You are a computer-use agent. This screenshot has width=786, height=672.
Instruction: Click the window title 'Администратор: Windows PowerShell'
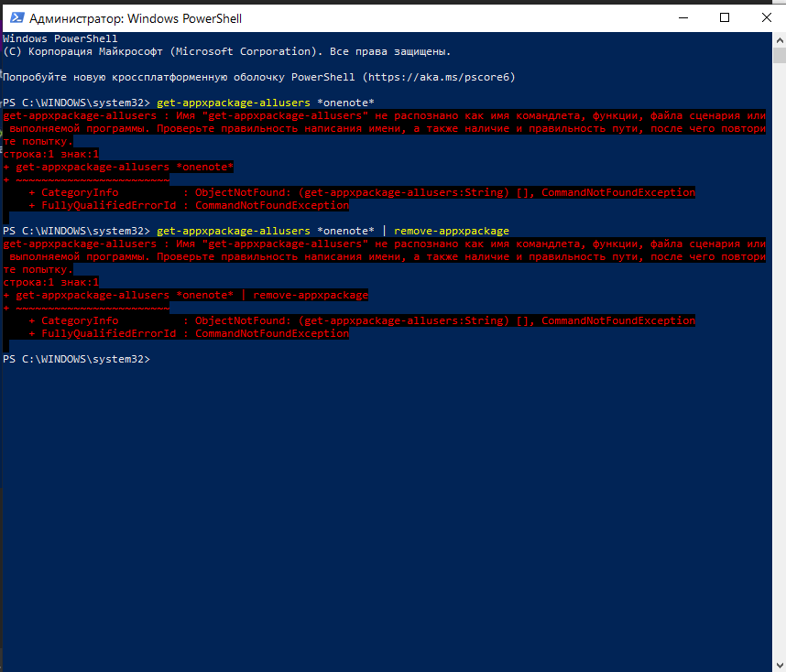(x=136, y=18)
